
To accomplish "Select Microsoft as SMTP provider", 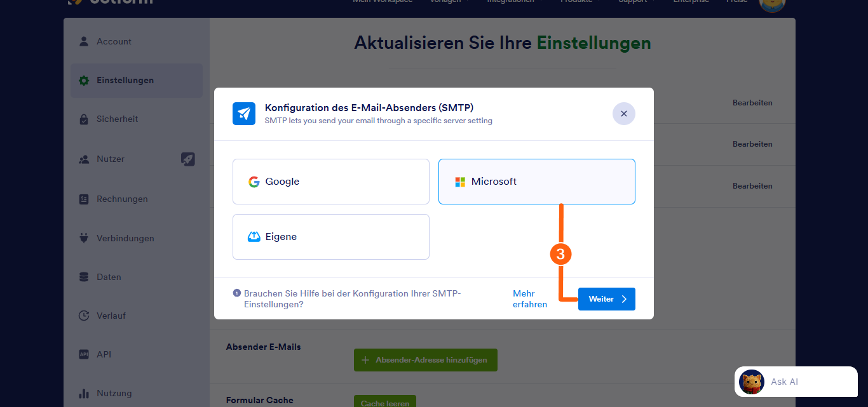I will [536, 181].
